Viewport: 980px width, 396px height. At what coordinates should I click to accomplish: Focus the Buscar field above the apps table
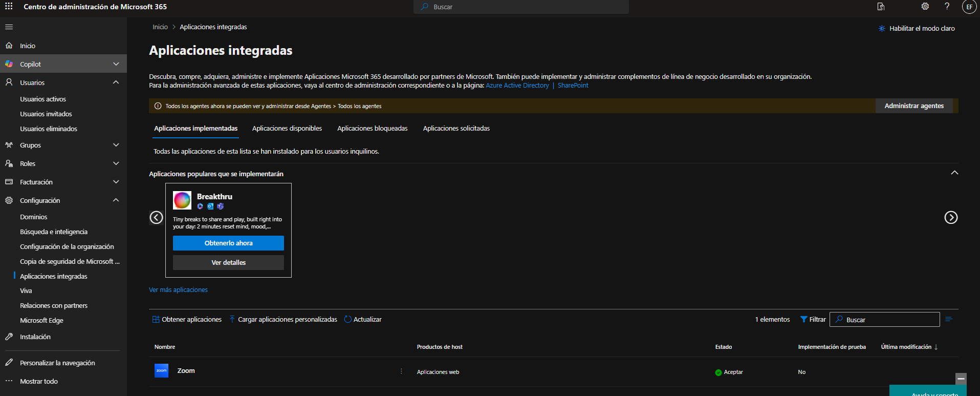pyautogui.click(x=885, y=320)
